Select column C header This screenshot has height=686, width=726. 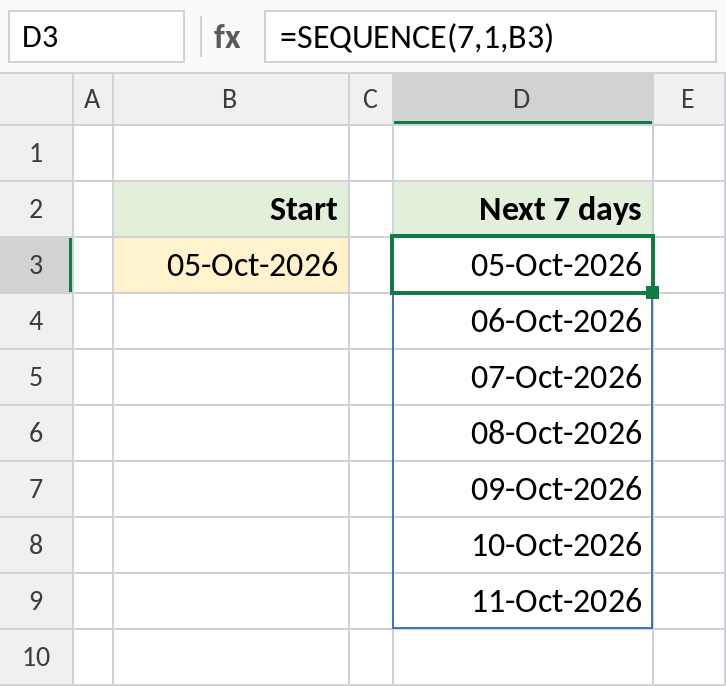[x=370, y=99]
